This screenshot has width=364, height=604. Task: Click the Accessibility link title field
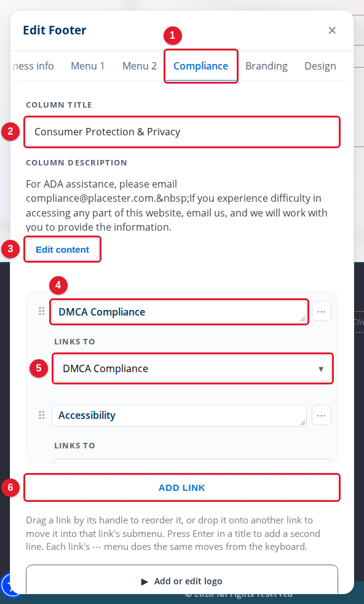click(x=179, y=415)
